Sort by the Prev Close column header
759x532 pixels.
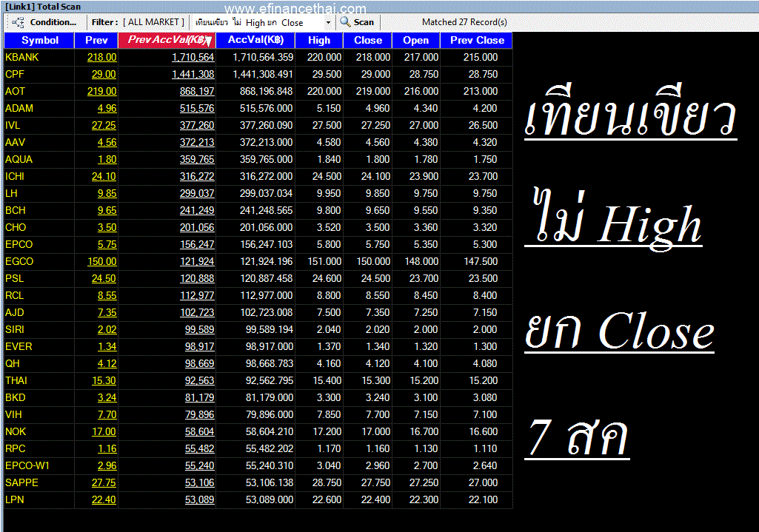click(x=477, y=40)
